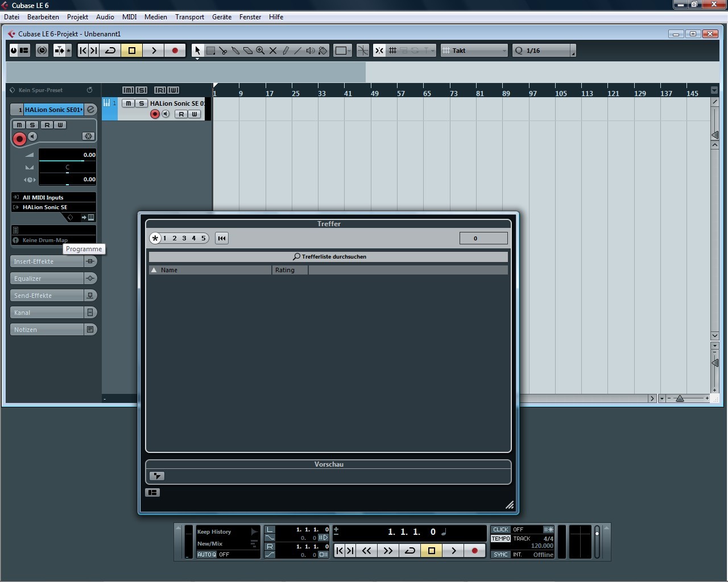This screenshot has height=582, width=728.
Task: Open the 1/16 quantize dropdown
Action: pyautogui.click(x=543, y=51)
